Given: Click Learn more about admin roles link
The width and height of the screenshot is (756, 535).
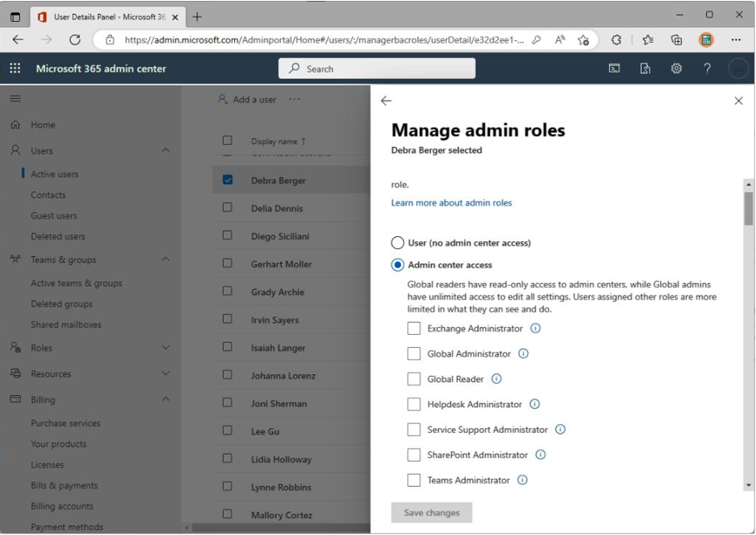Looking at the screenshot, I should point(451,203).
